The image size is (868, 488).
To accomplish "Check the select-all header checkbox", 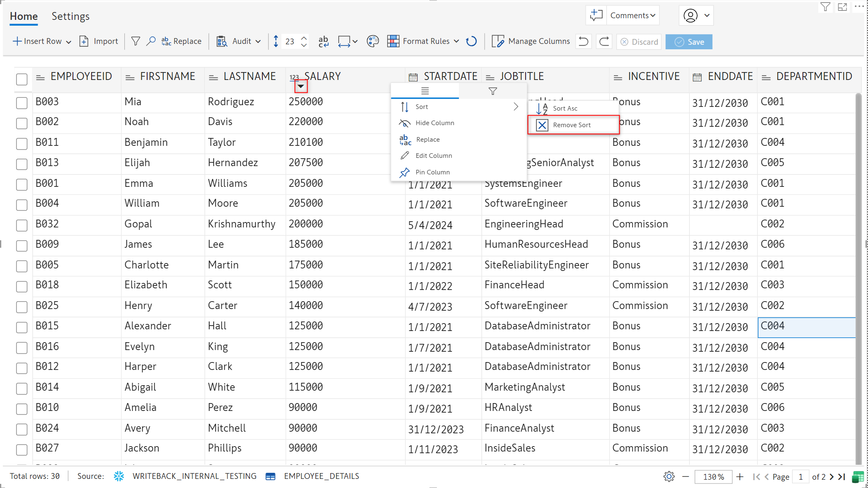I will coord(22,79).
